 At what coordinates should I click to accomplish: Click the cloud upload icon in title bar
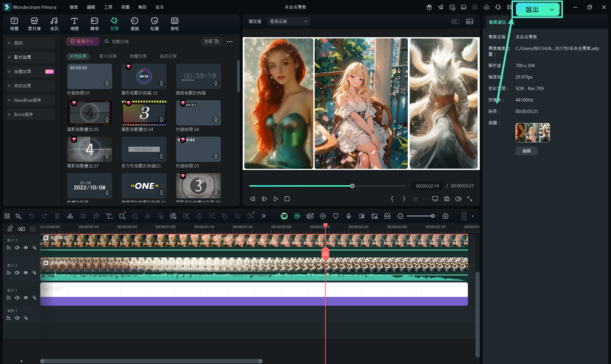[486, 7]
